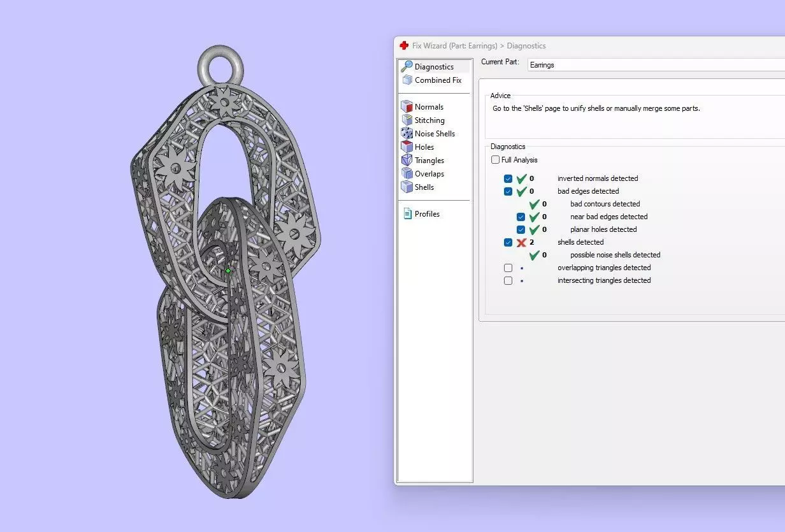Viewport: 785px width, 532px height.
Task: Click green checkmark beside inverted normals detected
Action: [521, 178]
